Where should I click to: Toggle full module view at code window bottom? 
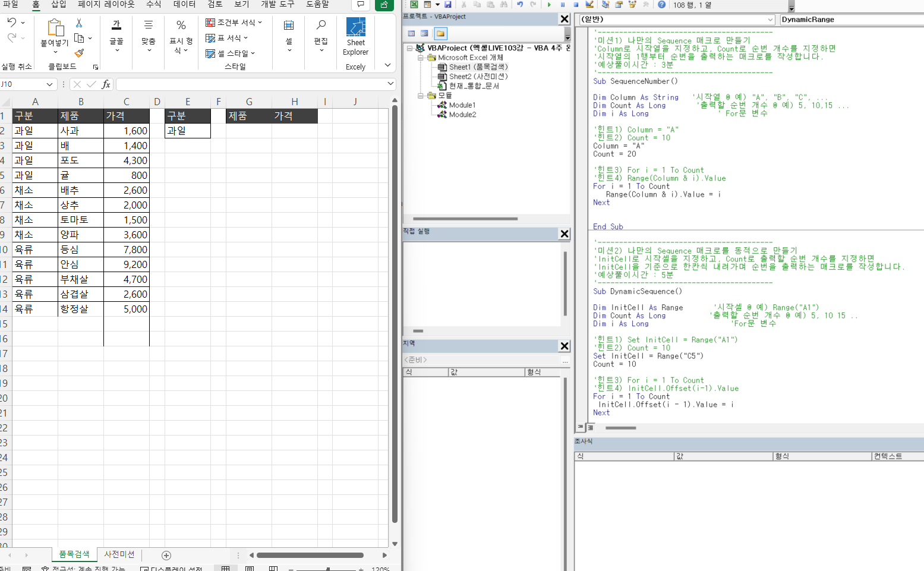point(590,427)
